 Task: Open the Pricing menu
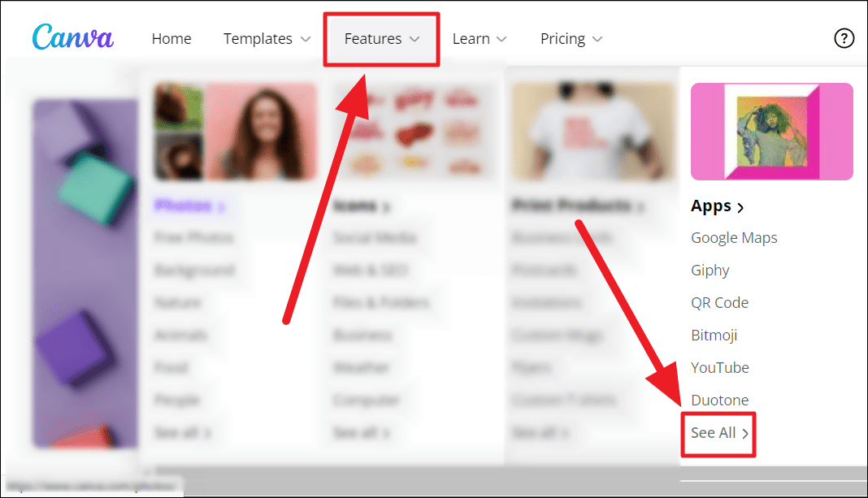tap(571, 39)
